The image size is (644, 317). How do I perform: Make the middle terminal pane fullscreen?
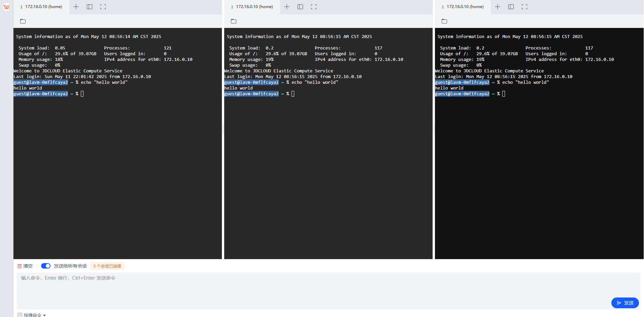pos(314,7)
